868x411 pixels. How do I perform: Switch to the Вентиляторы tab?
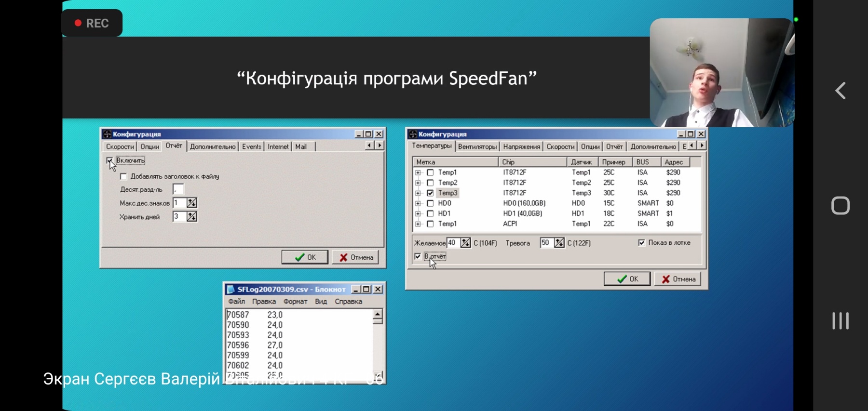click(x=477, y=146)
